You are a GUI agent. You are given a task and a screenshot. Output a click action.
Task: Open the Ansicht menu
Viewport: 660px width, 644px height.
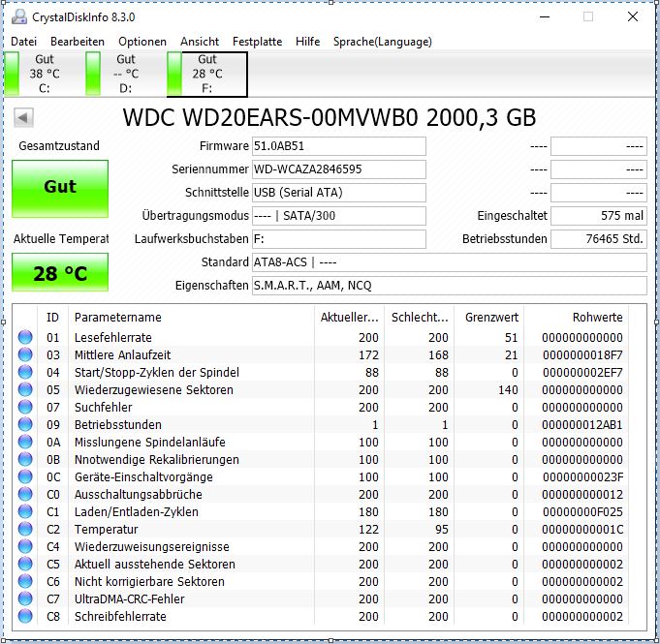tap(200, 42)
